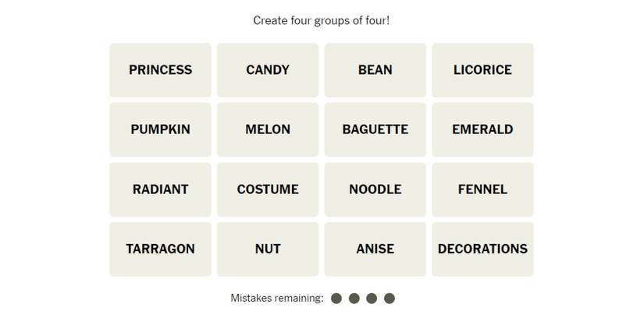Choose the PUMPKIN tile
The width and height of the screenshot is (644, 322).
[x=160, y=129]
